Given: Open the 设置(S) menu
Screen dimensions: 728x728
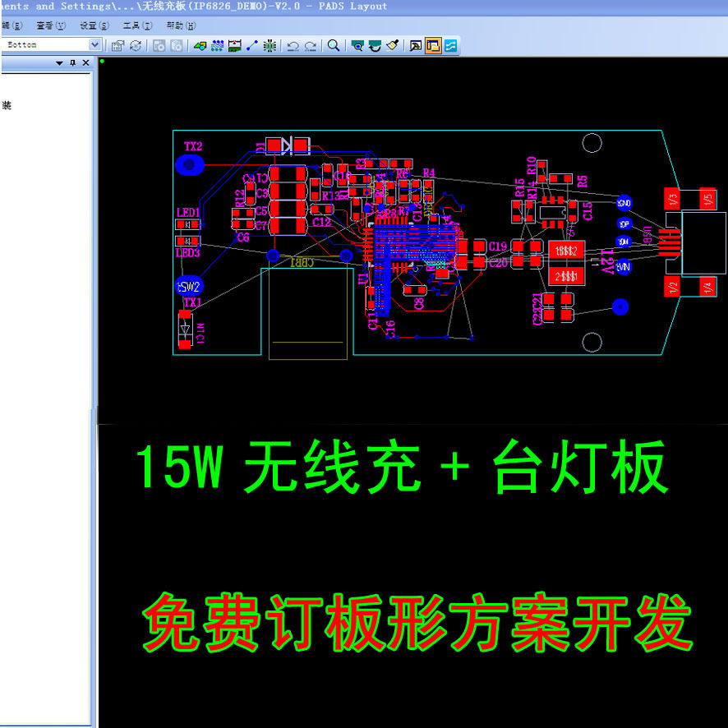Looking at the screenshot, I should point(93,25).
